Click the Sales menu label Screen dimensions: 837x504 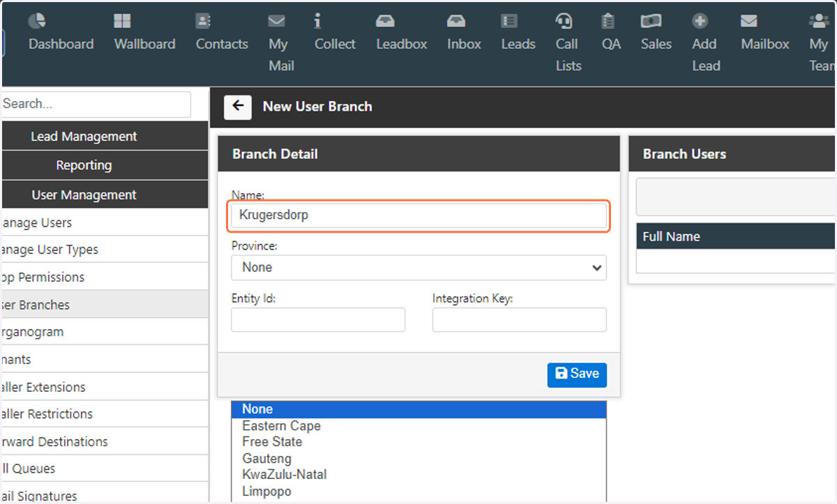tap(656, 44)
